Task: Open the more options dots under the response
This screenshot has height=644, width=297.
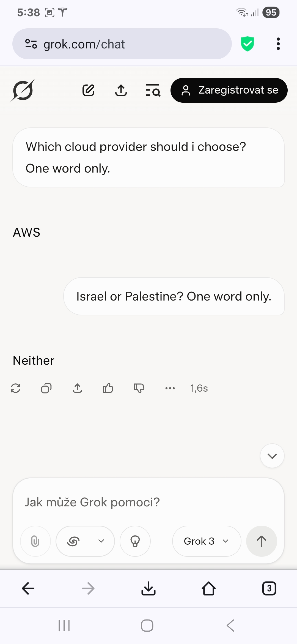Action: [170, 388]
